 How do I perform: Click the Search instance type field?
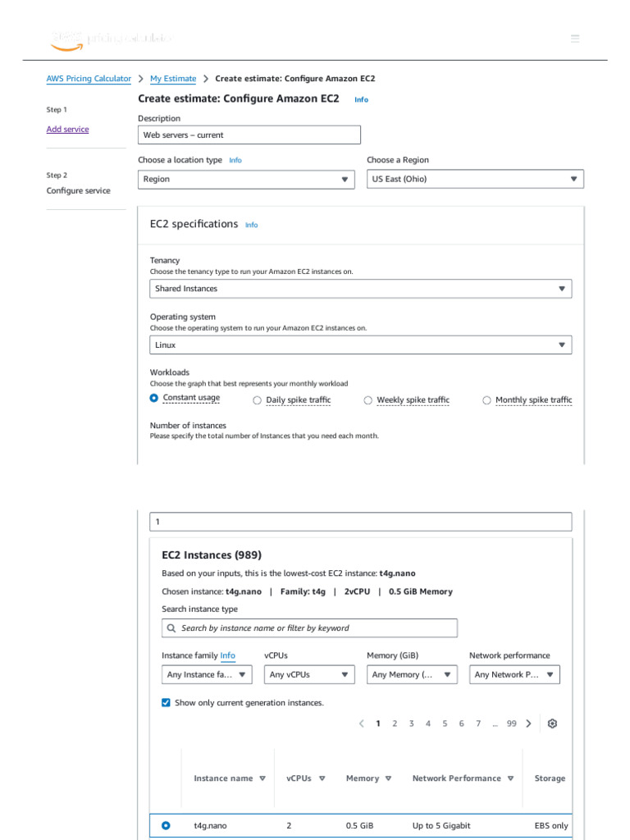click(309, 628)
